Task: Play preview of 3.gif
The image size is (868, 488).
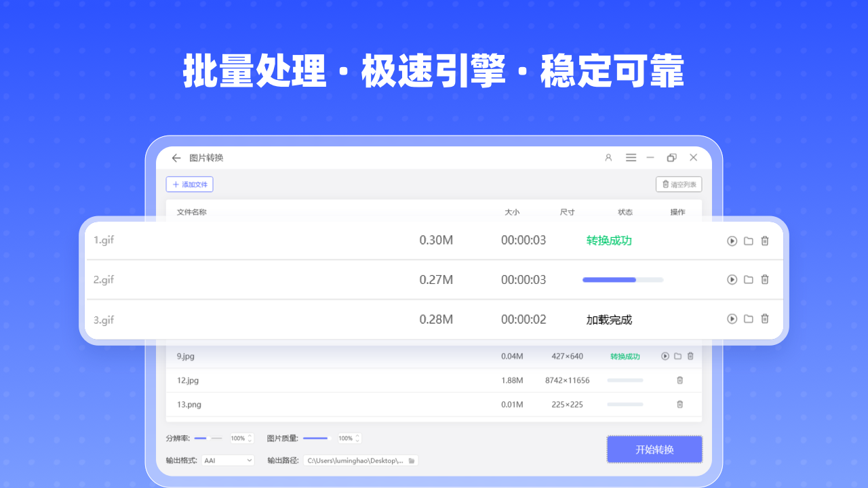Action: coord(732,319)
